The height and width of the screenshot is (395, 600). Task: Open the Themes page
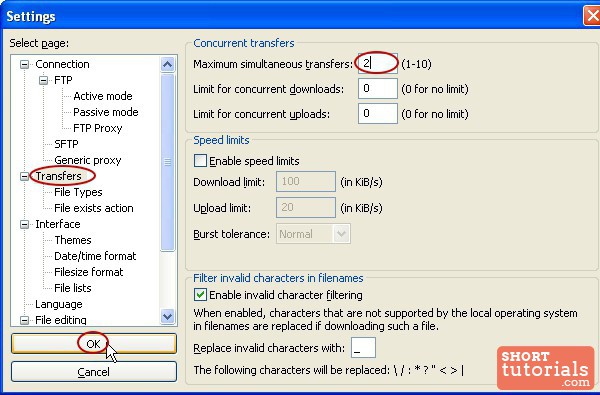73,240
